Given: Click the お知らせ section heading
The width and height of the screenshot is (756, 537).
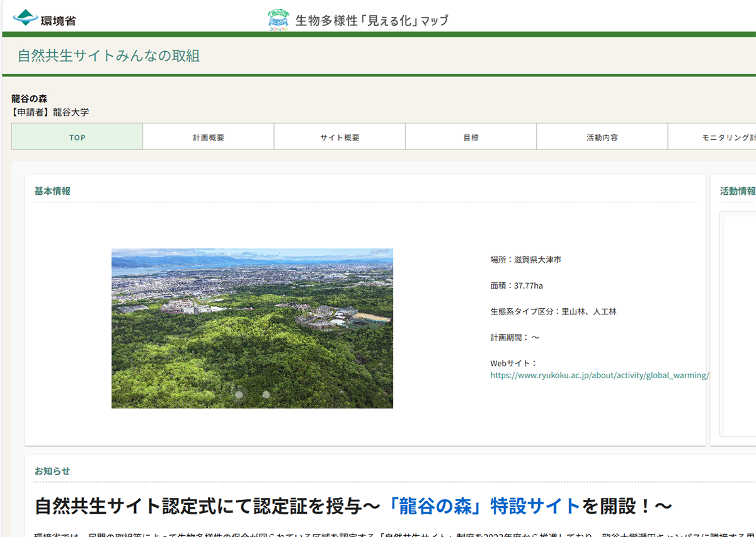Looking at the screenshot, I should click(52, 470).
